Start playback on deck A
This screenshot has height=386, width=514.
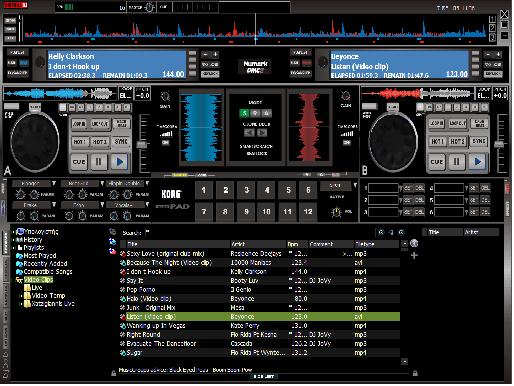(x=120, y=162)
